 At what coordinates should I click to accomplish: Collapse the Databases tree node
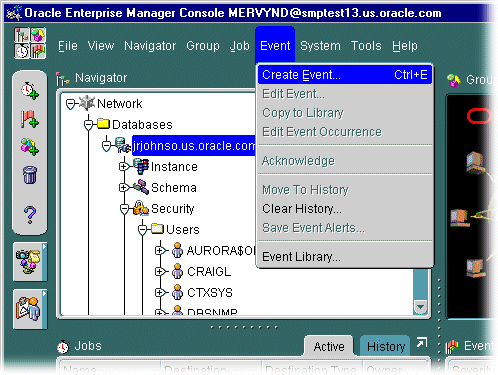pyautogui.click(x=88, y=125)
